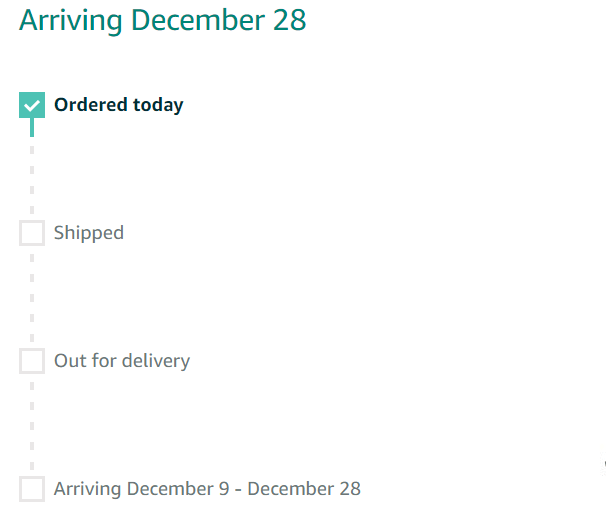606x519 pixels.
Task: Click the solid teal progress segment
Action: pos(32,127)
